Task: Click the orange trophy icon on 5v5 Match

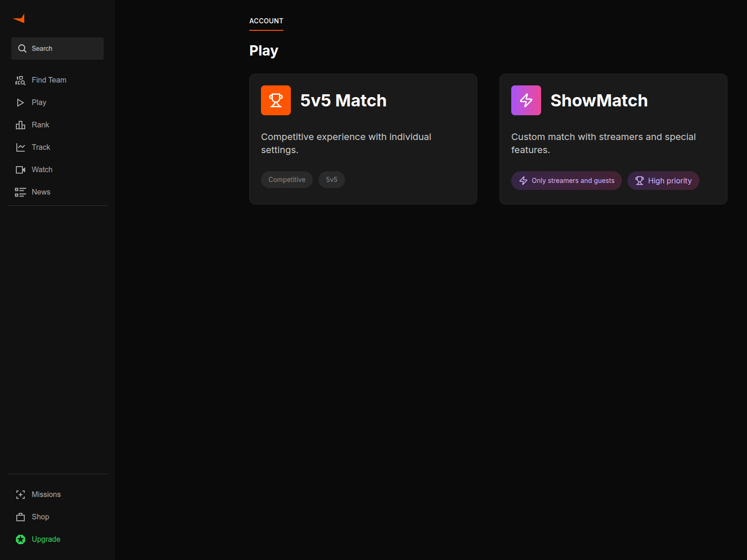Action: point(276,100)
